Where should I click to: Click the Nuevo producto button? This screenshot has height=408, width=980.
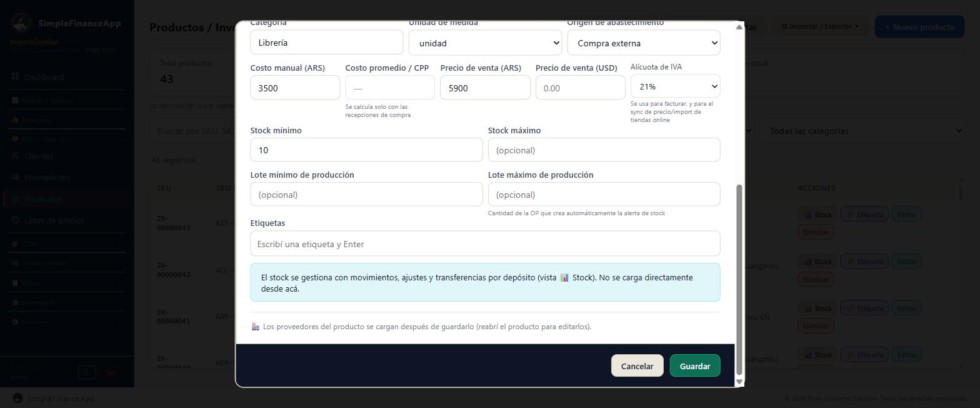919,27
